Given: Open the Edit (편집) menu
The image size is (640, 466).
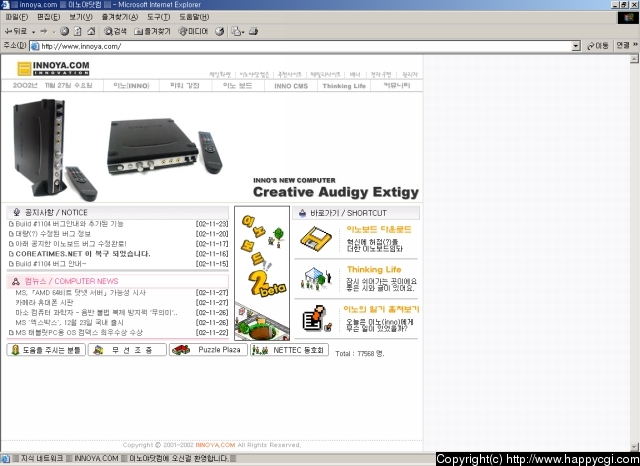Looking at the screenshot, I should [x=48, y=17].
